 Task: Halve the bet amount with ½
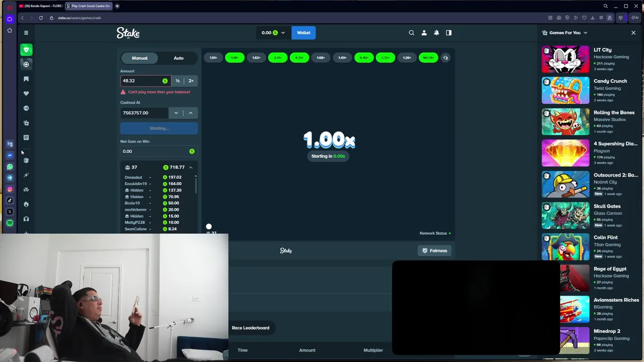tap(178, 80)
